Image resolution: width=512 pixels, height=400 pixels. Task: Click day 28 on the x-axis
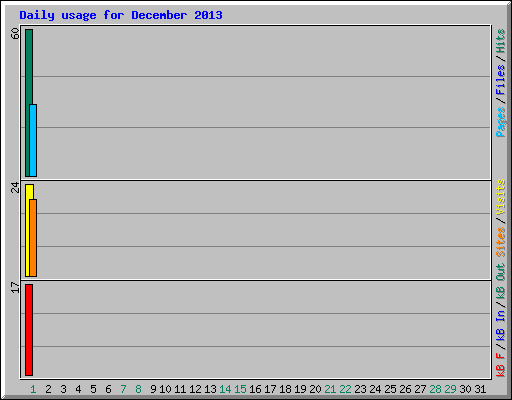(435, 389)
